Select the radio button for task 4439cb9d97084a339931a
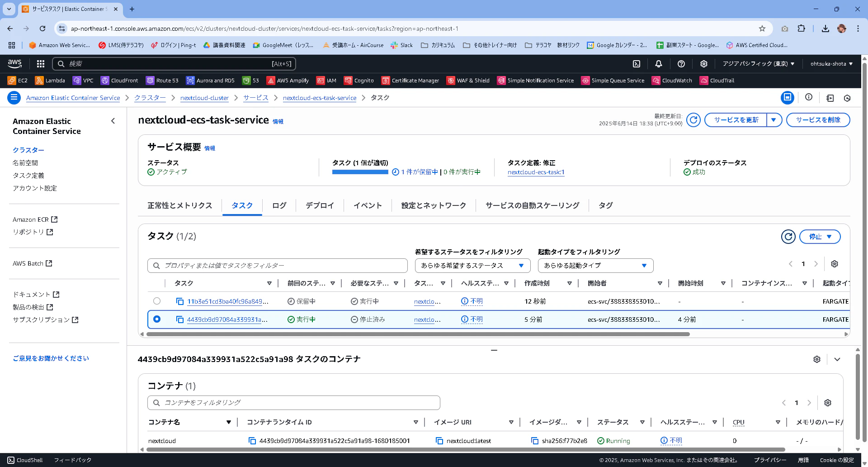The height and width of the screenshot is (467, 868). (157, 319)
